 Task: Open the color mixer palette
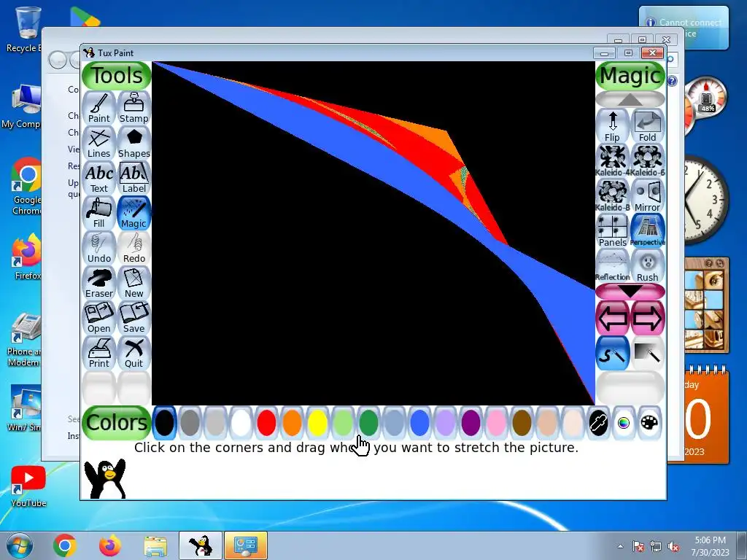pyautogui.click(x=649, y=423)
